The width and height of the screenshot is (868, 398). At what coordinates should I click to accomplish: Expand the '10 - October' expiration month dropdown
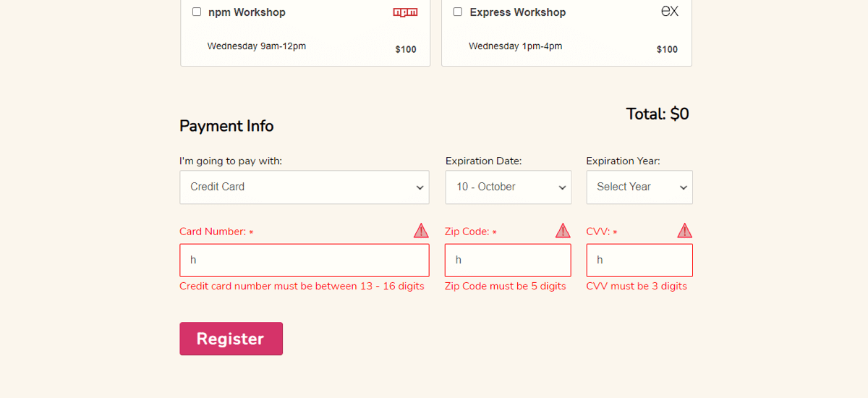click(x=508, y=187)
